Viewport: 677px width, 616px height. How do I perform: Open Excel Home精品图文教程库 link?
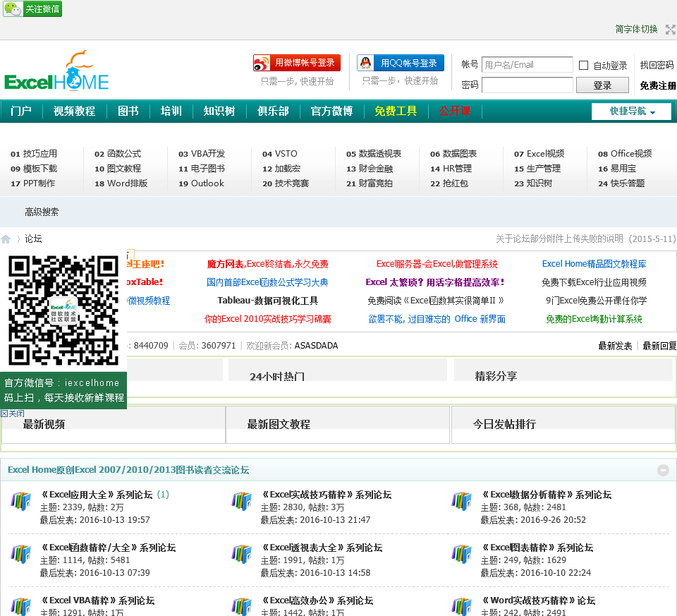pos(594,264)
